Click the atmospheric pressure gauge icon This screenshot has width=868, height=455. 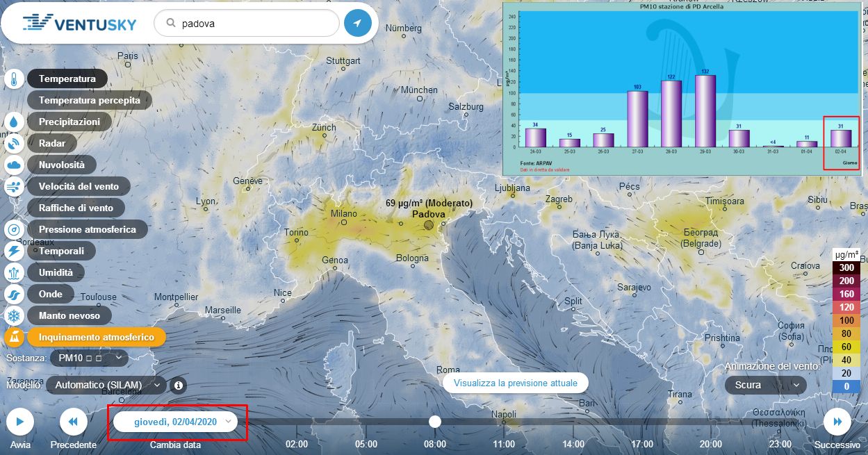pyautogui.click(x=14, y=230)
